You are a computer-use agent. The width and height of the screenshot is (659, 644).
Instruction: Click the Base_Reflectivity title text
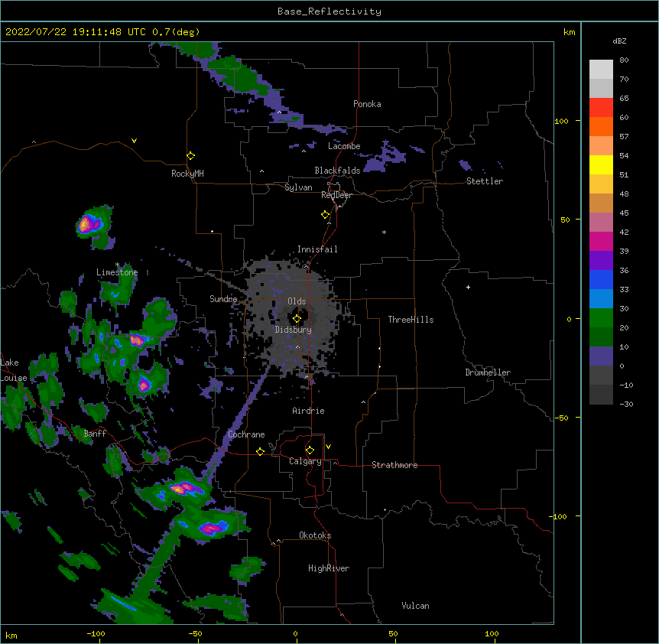coord(329,11)
